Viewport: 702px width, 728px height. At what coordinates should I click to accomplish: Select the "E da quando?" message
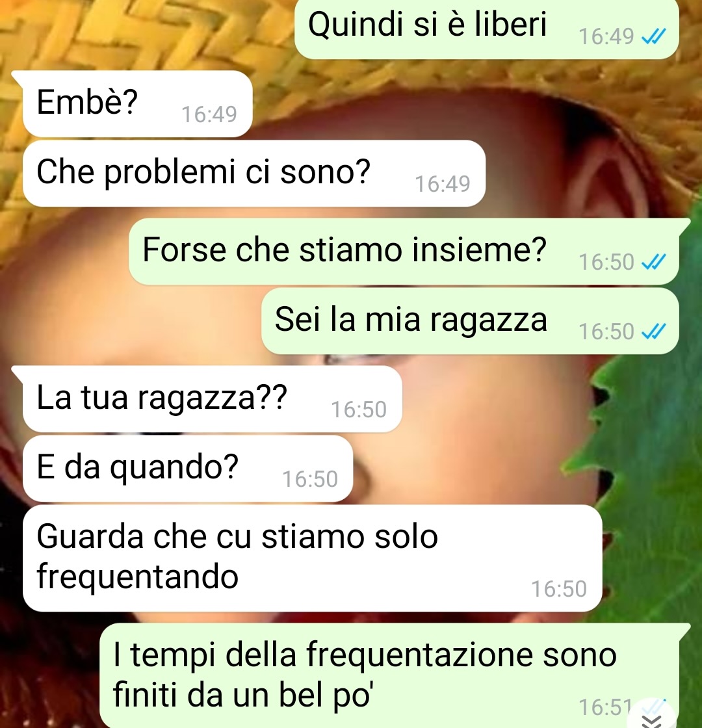click(x=188, y=469)
